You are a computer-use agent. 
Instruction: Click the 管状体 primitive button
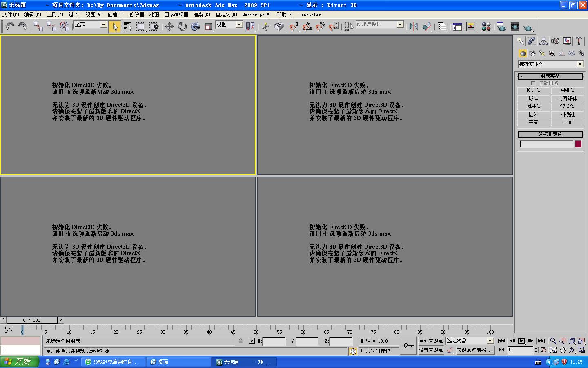point(567,106)
